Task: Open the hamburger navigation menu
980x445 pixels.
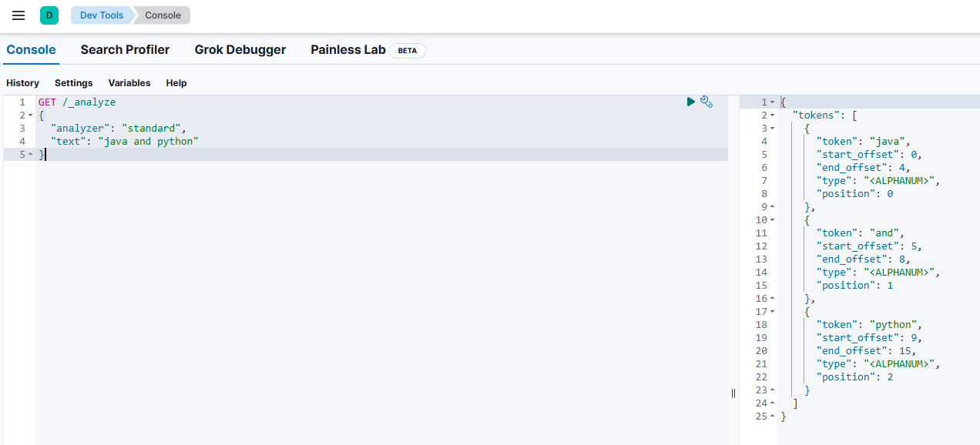Action: [x=18, y=15]
